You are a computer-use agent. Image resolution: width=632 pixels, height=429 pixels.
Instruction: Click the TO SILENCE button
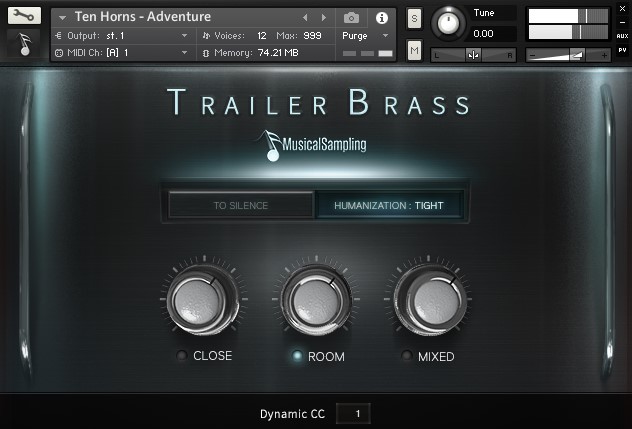(x=241, y=206)
